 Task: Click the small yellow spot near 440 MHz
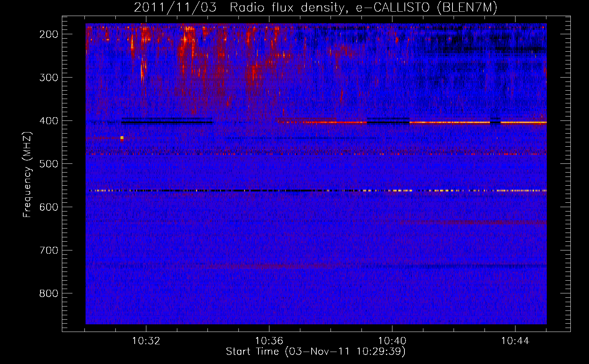(122, 138)
